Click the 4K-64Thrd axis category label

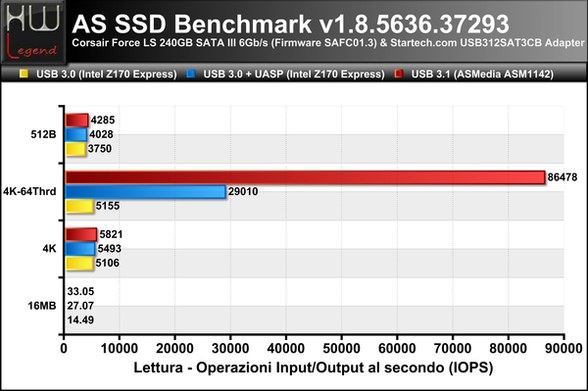[x=29, y=191]
